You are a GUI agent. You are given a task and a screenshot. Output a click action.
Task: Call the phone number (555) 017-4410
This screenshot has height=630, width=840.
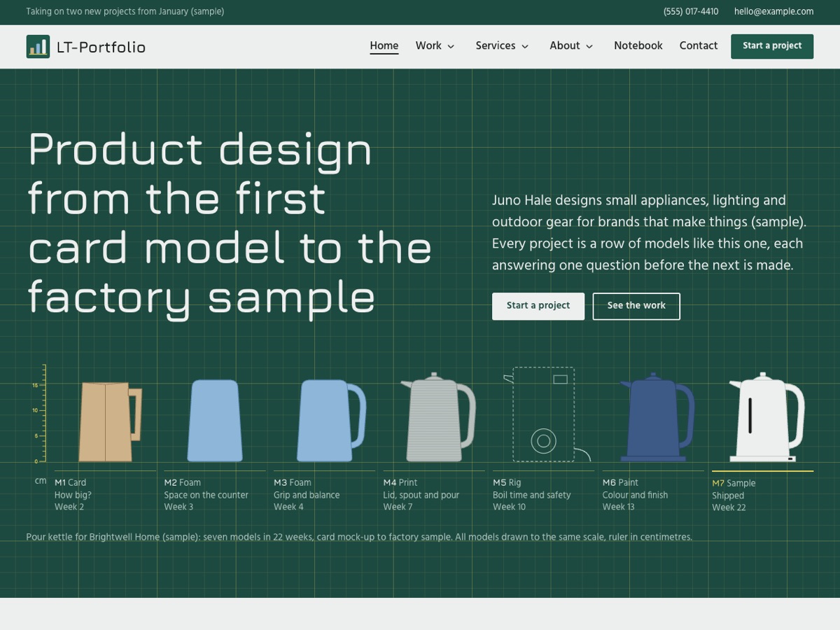pos(691,12)
